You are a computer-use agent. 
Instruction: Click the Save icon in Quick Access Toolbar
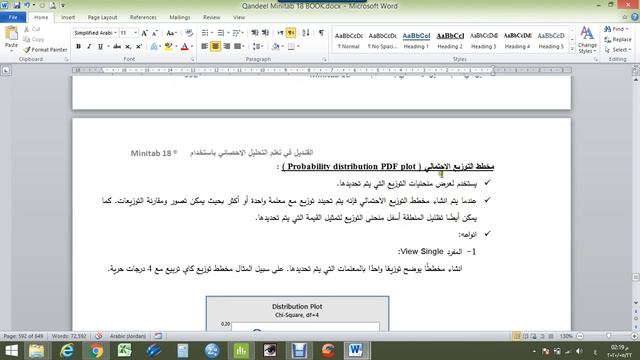point(17,6)
